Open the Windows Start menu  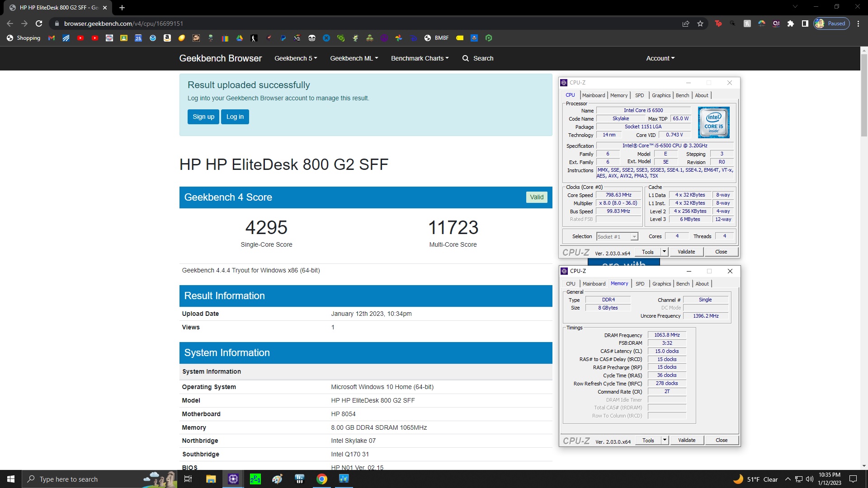[x=11, y=479]
